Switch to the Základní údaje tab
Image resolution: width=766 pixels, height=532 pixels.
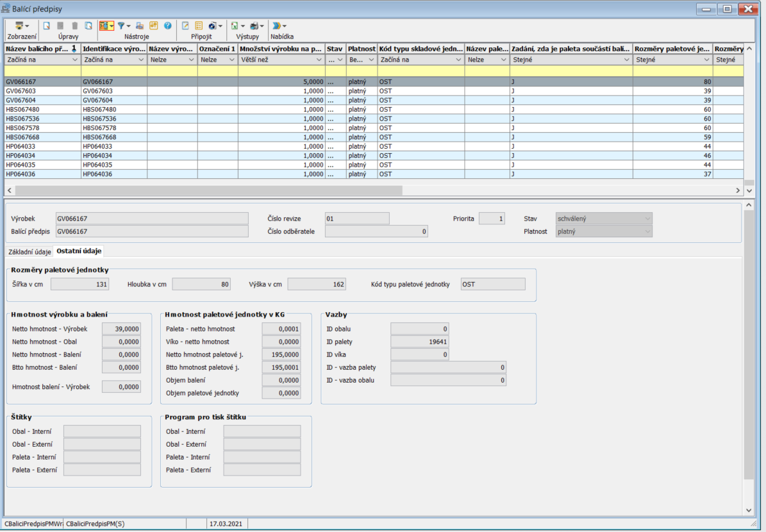29,252
